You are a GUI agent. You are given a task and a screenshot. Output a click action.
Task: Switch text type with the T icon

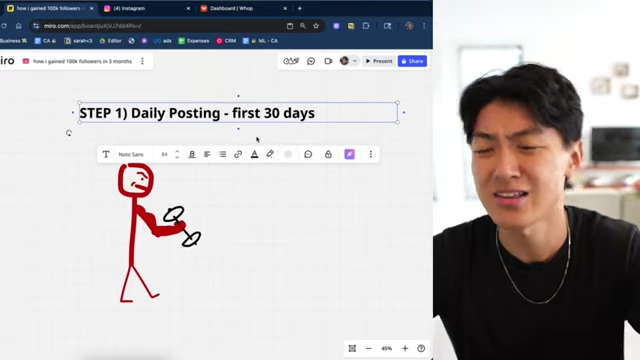106,154
